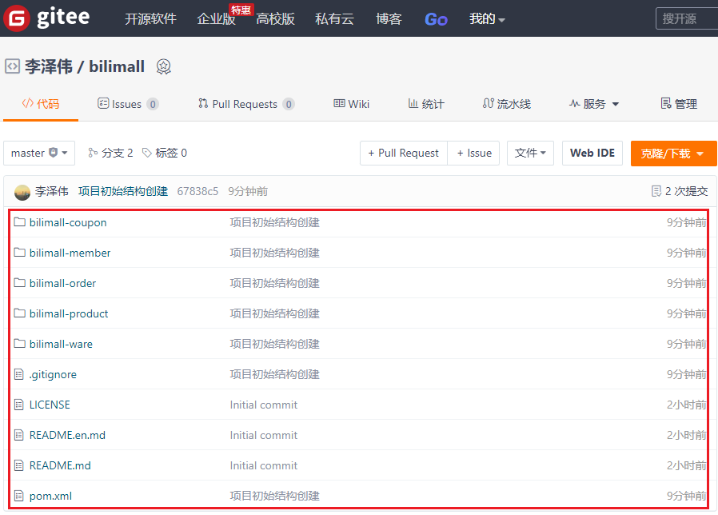Go to 高校版 in top navigation

tap(275, 19)
